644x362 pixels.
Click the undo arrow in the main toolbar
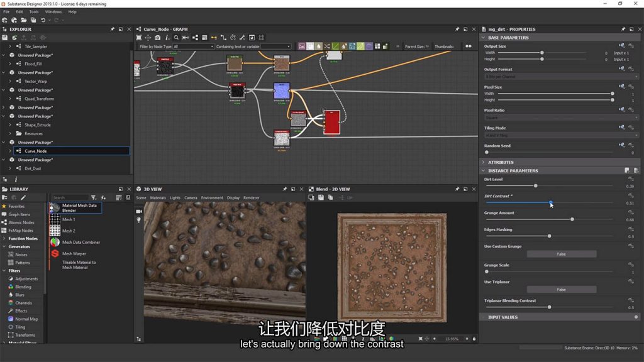pyautogui.click(x=43, y=19)
